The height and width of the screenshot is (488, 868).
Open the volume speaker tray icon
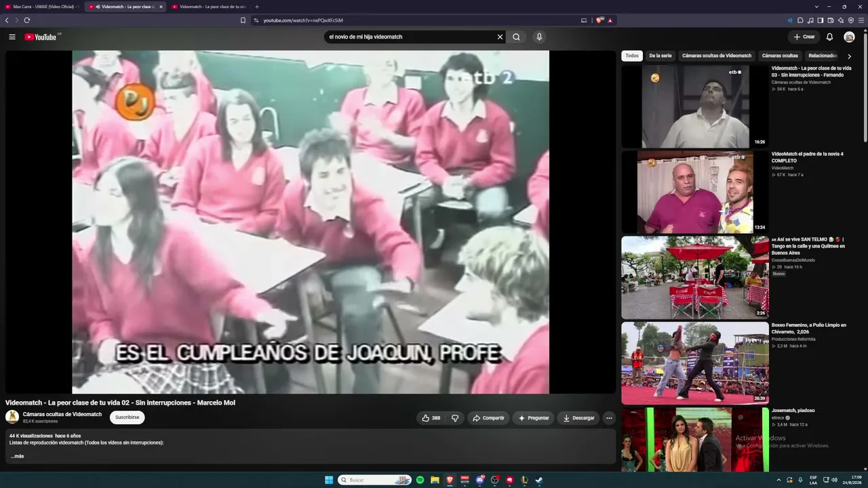tap(834, 480)
